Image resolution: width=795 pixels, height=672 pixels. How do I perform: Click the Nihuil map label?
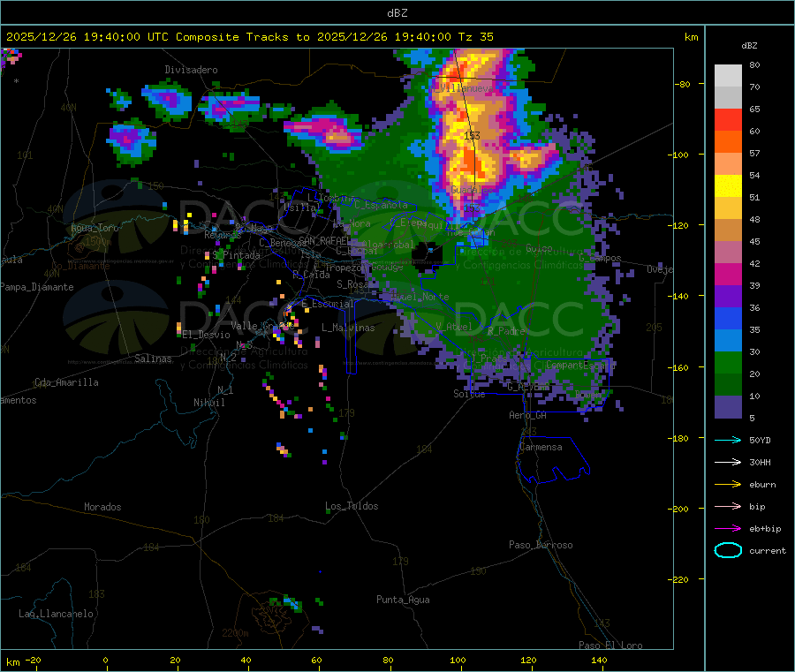[x=208, y=403]
